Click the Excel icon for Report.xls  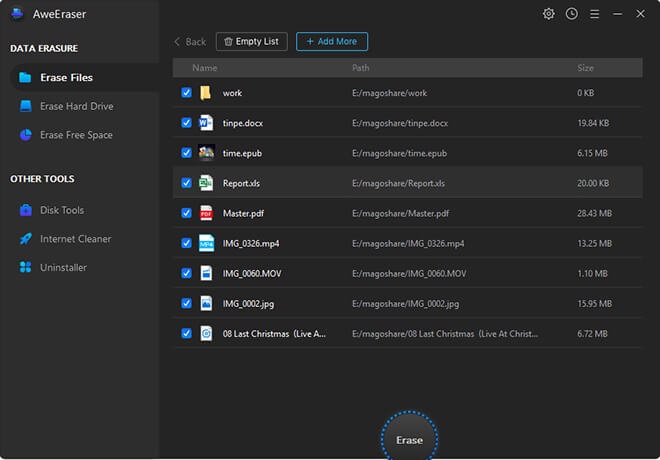[206, 183]
